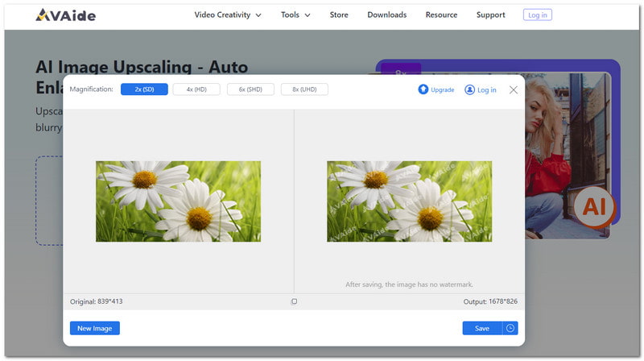This screenshot has height=361, width=644.
Task: Open the Store page
Action: click(339, 15)
